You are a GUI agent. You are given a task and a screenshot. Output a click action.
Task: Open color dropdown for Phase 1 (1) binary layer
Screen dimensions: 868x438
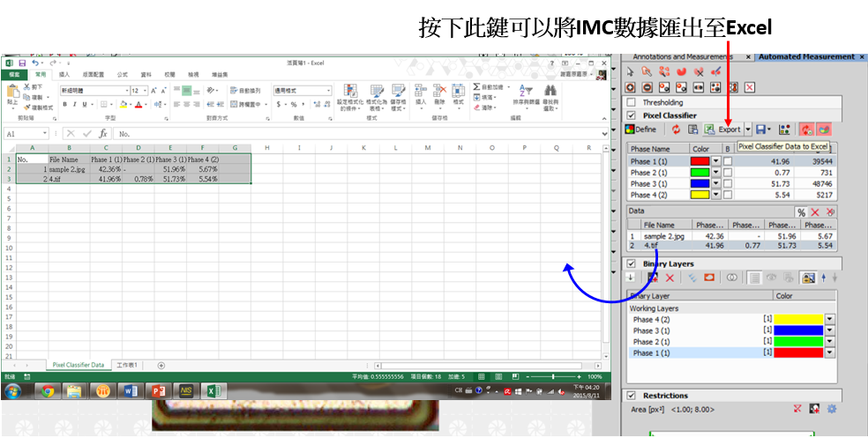(829, 353)
